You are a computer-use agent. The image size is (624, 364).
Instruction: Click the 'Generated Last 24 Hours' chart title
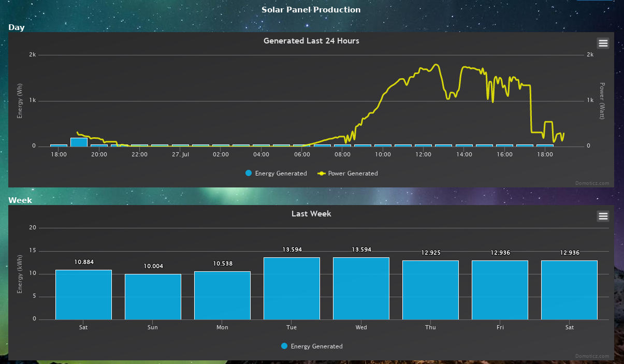[311, 40]
